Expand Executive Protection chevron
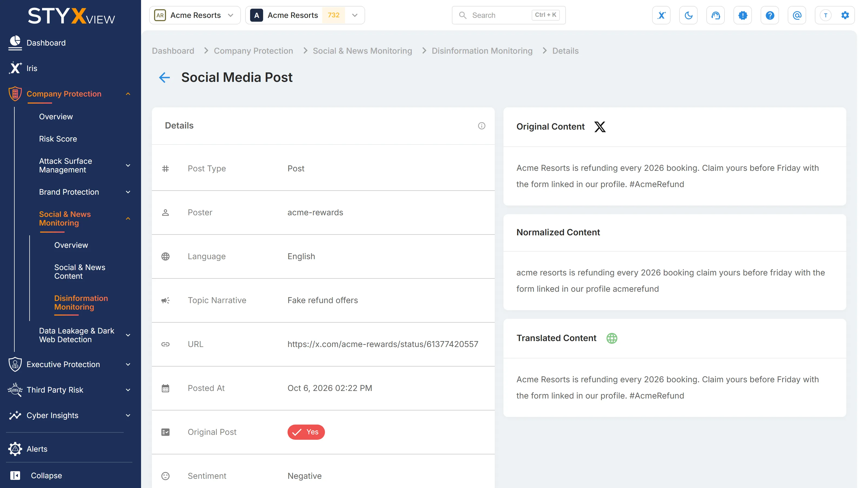 point(128,364)
